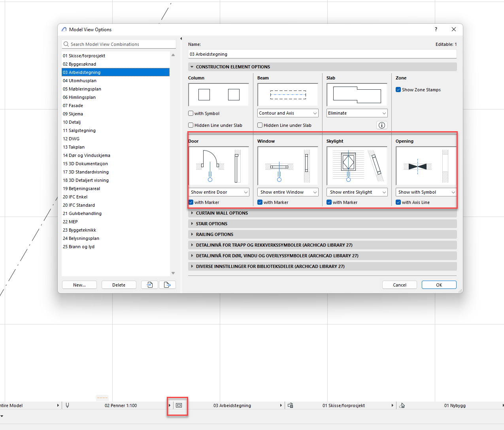Screen dimensions: 504x430
Task: Uncheck Show Zone Stamps
Action: coord(398,90)
